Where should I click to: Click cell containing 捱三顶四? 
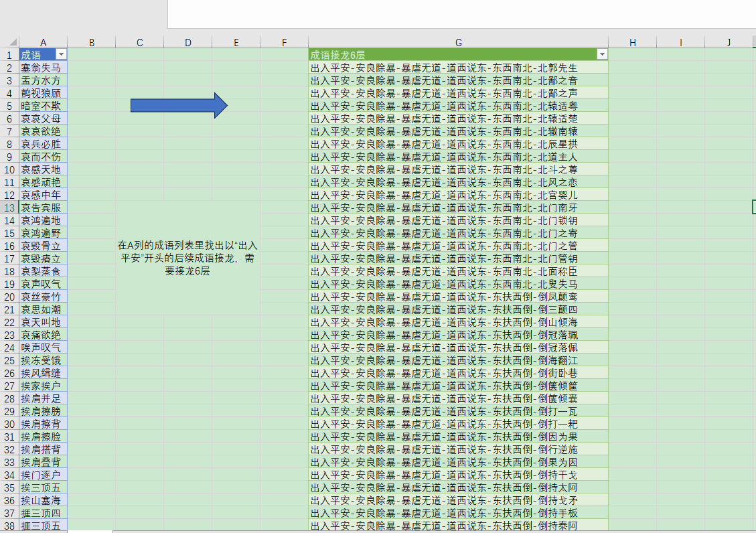pos(43,513)
